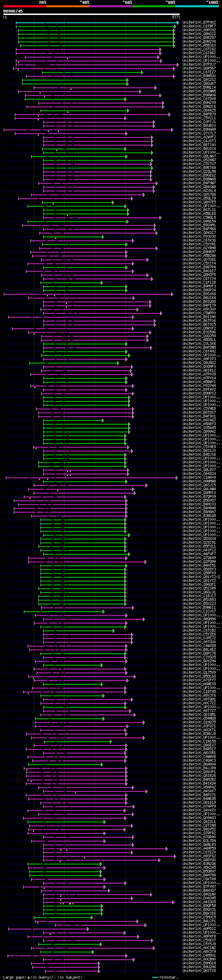Open hit UniRef100_B9SNN5

click(199, 91)
